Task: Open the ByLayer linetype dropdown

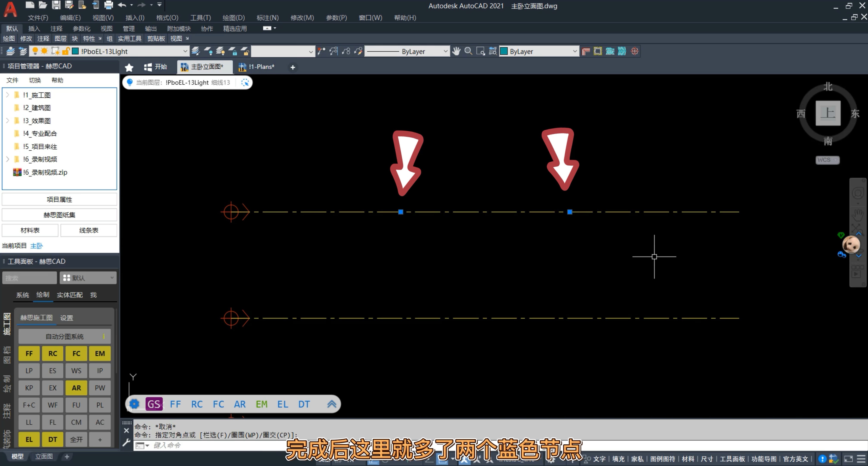Action: [x=445, y=51]
